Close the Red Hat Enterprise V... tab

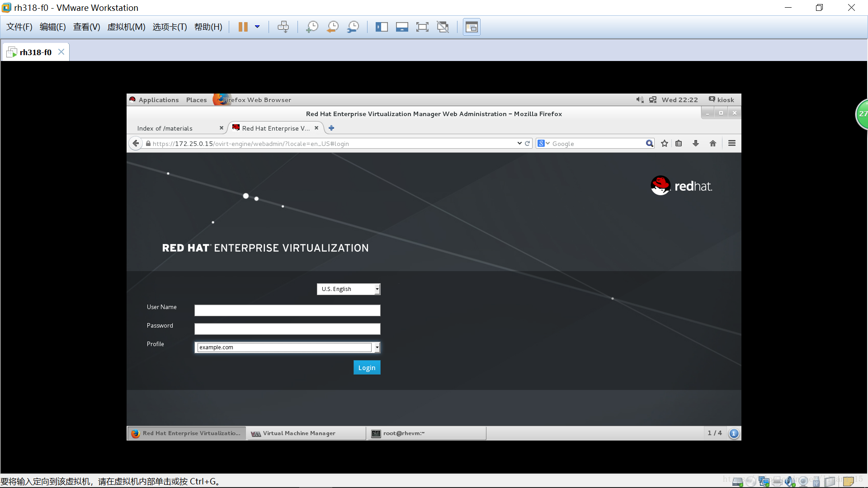(316, 128)
